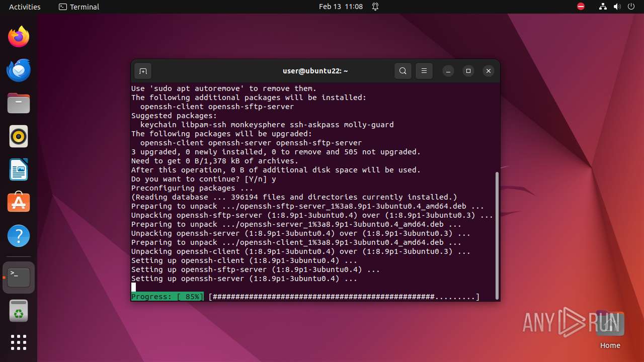Open the clock showing Feb 13 11:08
This screenshot has width=644, height=362.
(x=341, y=7)
